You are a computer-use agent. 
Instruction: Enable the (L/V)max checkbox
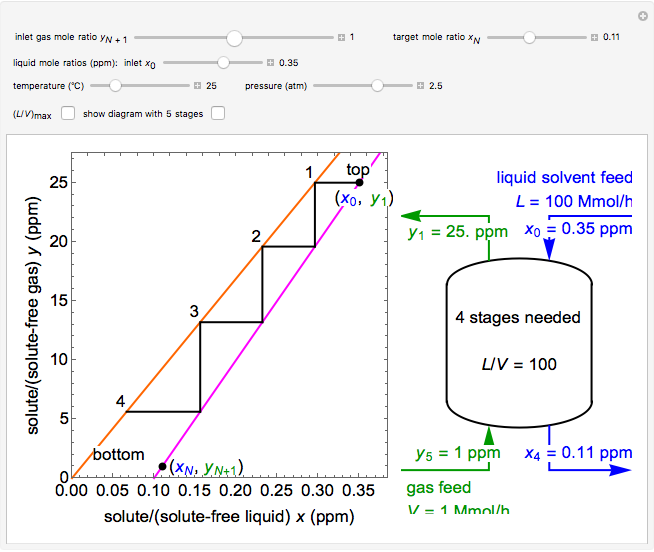pos(68,113)
